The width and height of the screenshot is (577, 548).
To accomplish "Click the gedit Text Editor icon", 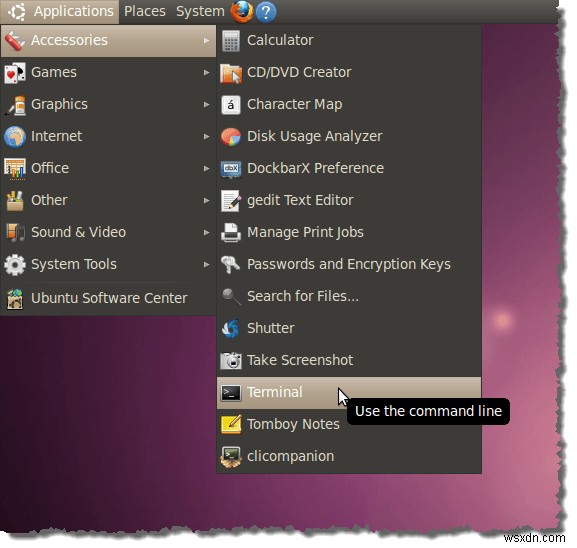I will (x=231, y=201).
